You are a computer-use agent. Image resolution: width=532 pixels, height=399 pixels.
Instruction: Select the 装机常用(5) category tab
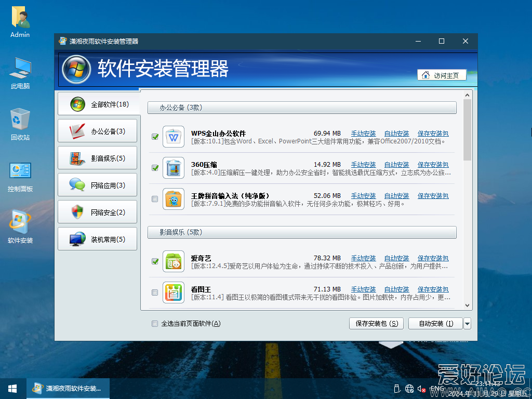(97, 239)
